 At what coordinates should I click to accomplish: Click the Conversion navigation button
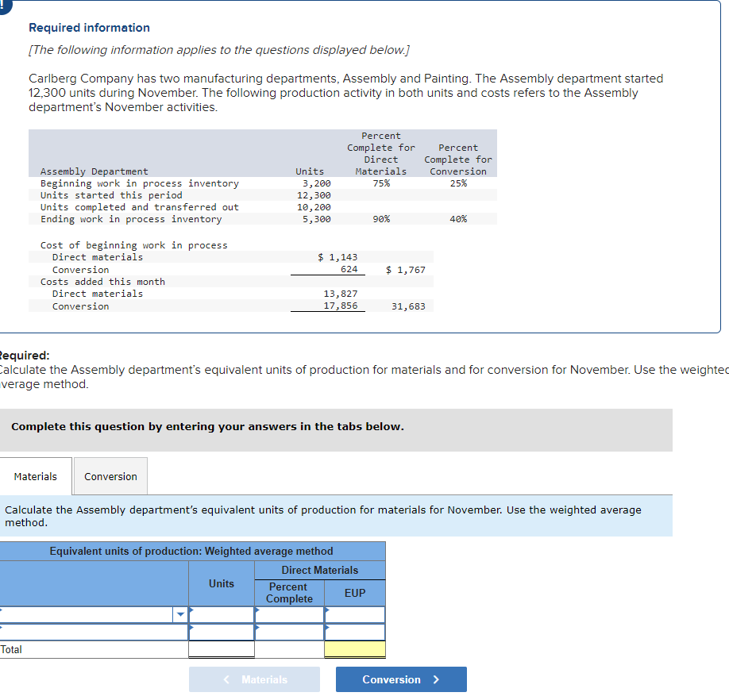pos(401,679)
